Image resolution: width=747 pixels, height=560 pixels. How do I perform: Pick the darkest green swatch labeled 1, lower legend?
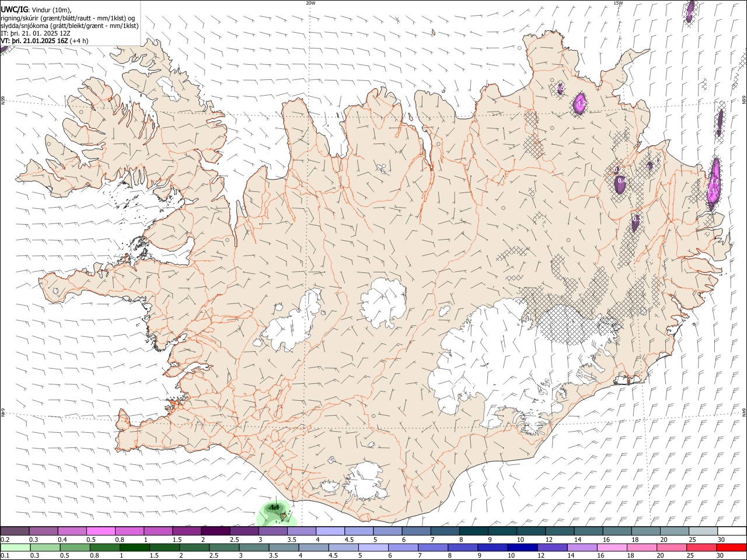tap(135, 547)
